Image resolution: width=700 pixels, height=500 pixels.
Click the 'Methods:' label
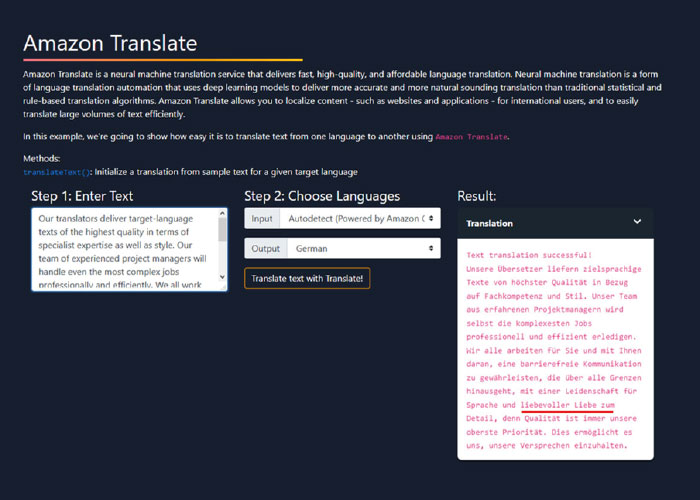click(42, 158)
